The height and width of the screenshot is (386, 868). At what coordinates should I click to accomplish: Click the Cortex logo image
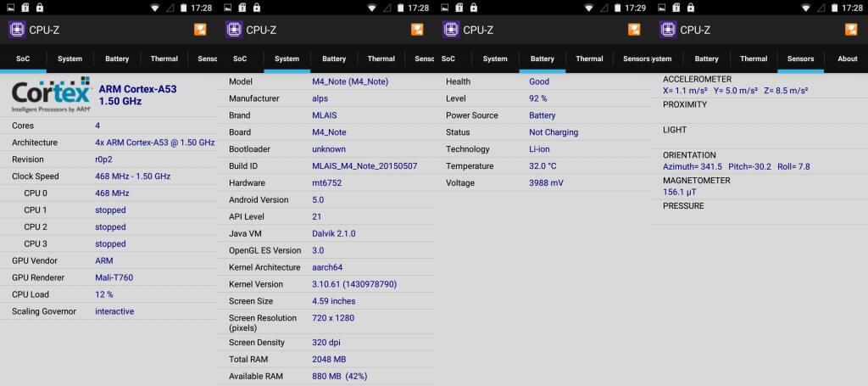click(x=51, y=95)
